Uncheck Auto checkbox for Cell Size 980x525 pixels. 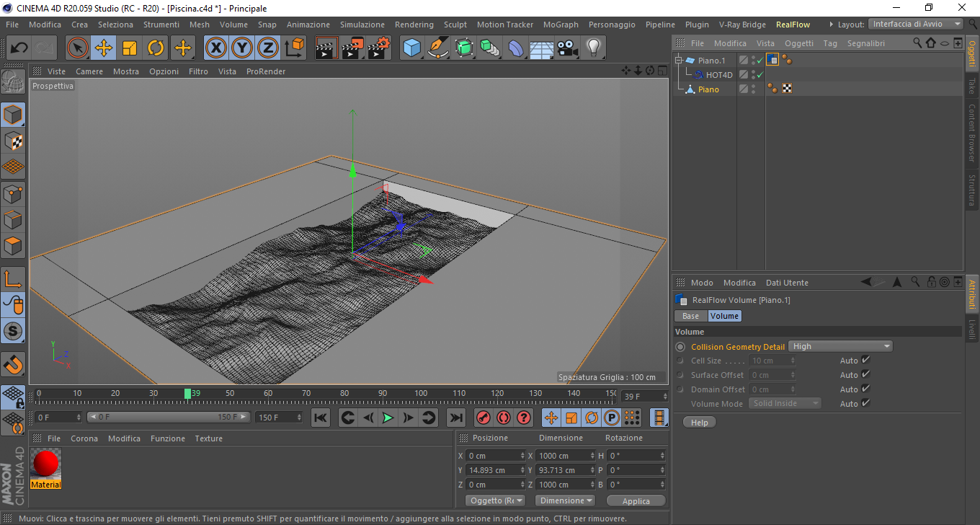865,360
